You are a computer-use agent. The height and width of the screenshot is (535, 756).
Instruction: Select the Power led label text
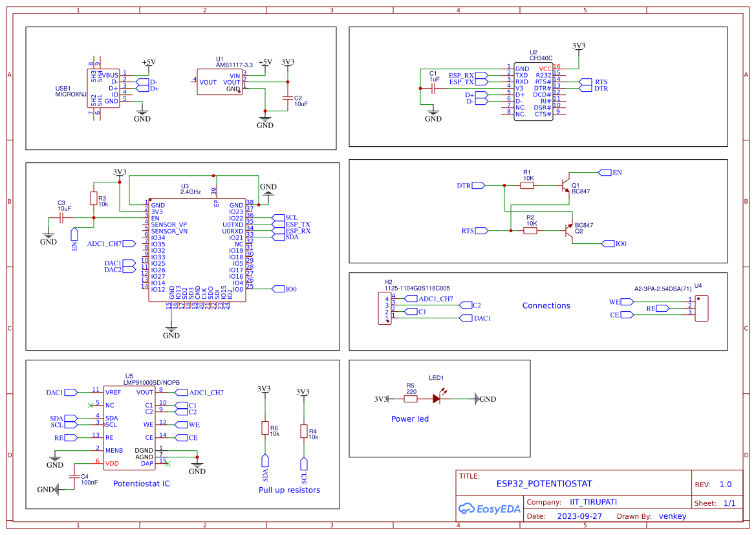click(410, 419)
